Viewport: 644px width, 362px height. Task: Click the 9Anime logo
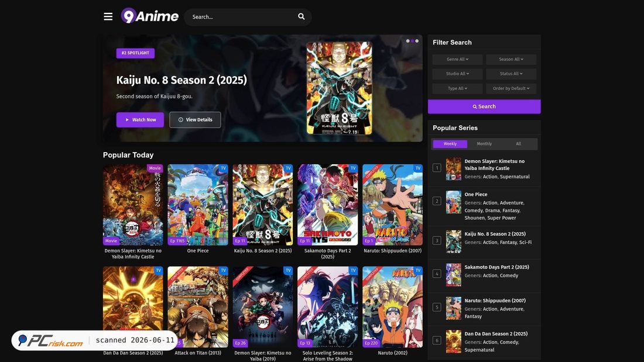click(149, 16)
